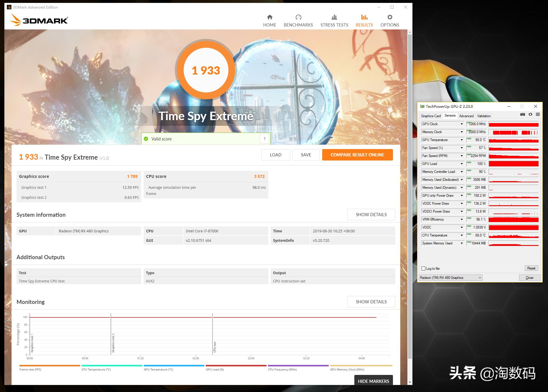Image resolution: width=548 pixels, height=392 pixels.
Task: Switch to the Sensors tab in GPU-Z
Action: point(450,116)
